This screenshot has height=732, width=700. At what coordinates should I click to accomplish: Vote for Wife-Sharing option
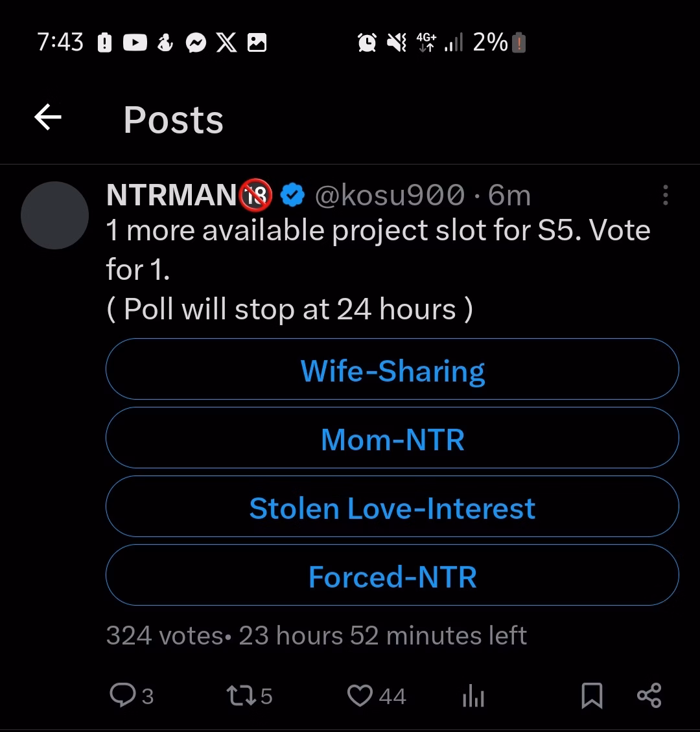click(x=392, y=371)
